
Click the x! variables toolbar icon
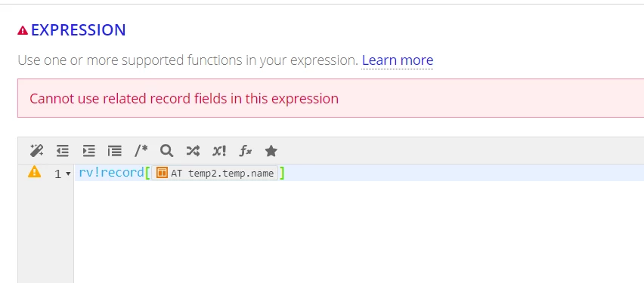pyautogui.click(x=219, y=151)
